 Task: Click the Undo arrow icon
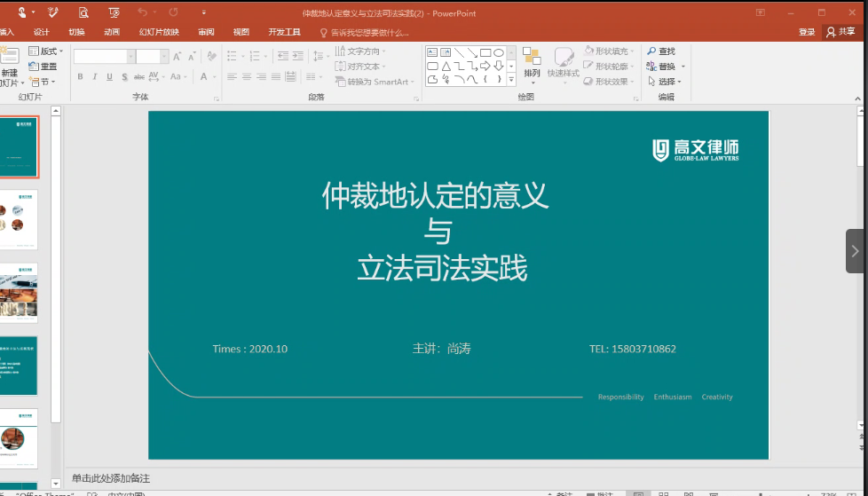click(x=143, y=12)
